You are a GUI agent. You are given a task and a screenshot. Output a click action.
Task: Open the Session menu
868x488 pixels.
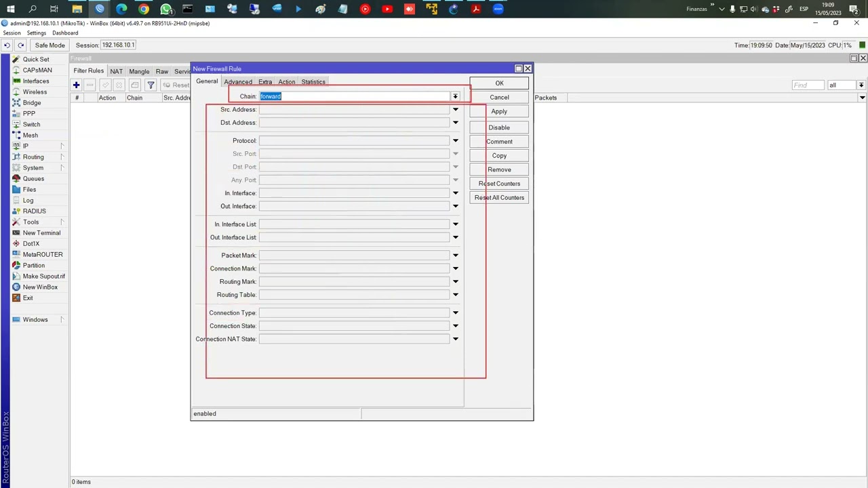[x=12, y=33]
